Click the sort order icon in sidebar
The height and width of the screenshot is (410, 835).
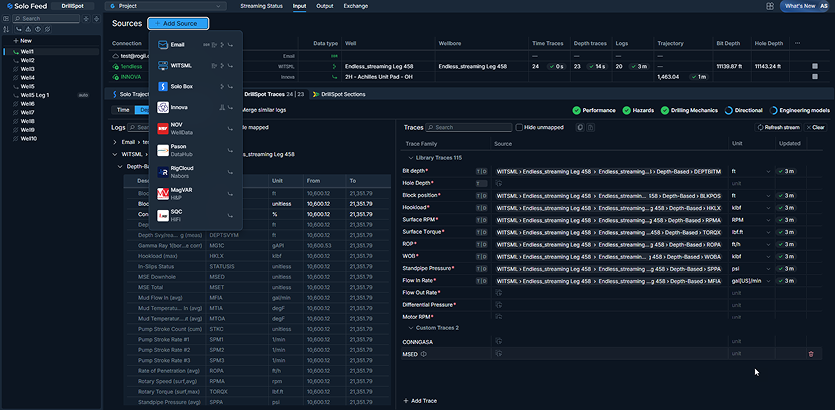point(6,29)
